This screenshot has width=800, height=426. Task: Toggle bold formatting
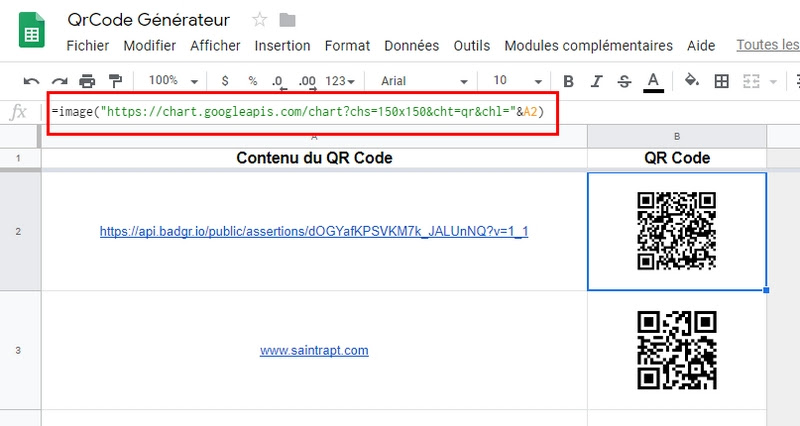[x=568, y=81]
